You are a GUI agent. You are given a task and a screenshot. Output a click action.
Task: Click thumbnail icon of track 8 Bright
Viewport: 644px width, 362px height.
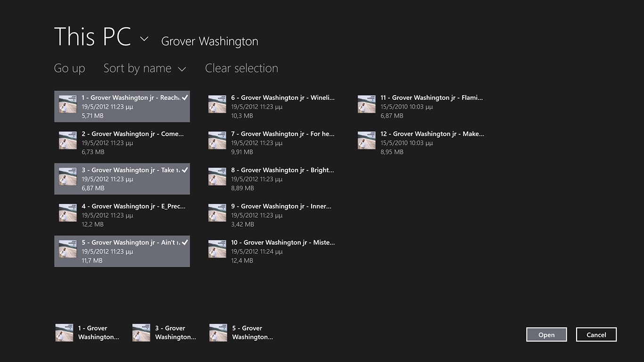pyautogui.click(x=217, y=177)
